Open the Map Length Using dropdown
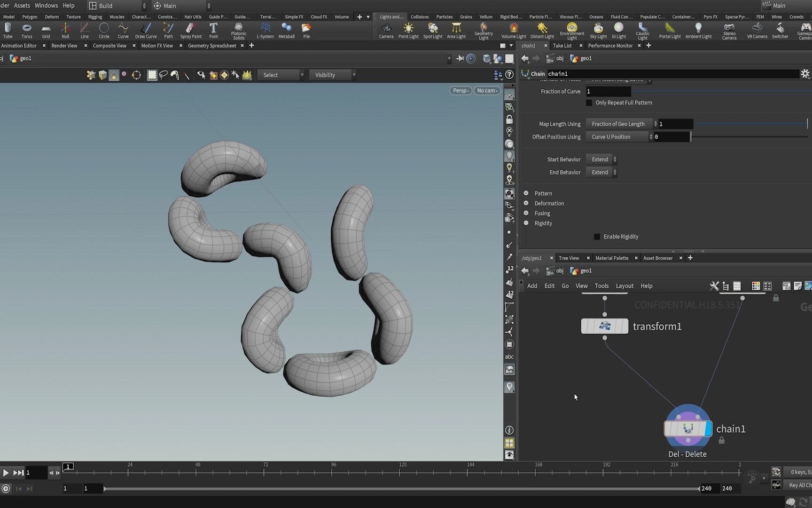The image size is (812, 508). 619,124
